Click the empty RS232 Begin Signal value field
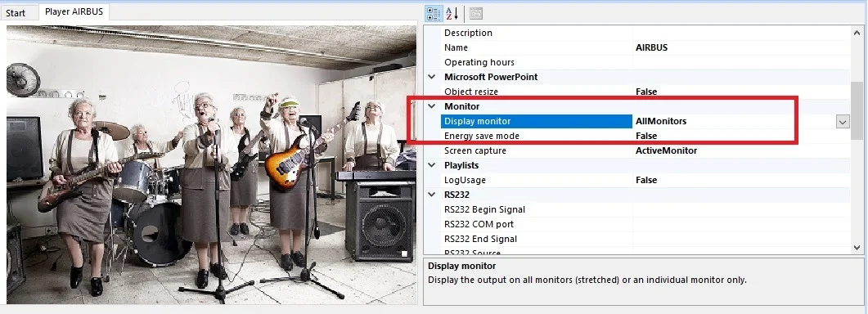 tap(742, 209)
